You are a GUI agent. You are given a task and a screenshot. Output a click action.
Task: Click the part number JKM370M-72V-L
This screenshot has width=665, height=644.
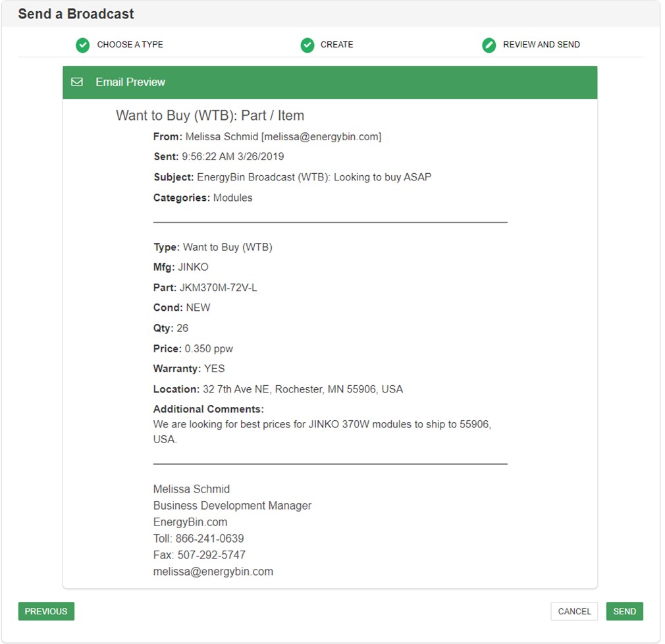click(218, 288)
